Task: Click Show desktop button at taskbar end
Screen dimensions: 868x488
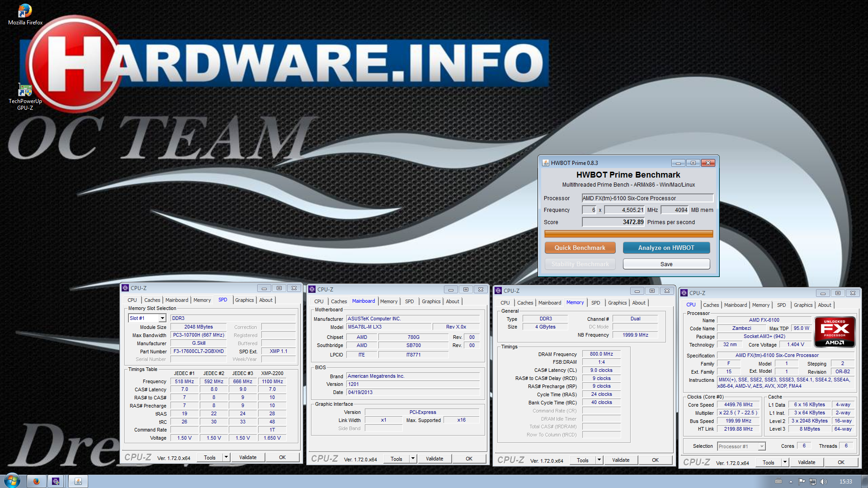Action: click(x=864, y=482)
